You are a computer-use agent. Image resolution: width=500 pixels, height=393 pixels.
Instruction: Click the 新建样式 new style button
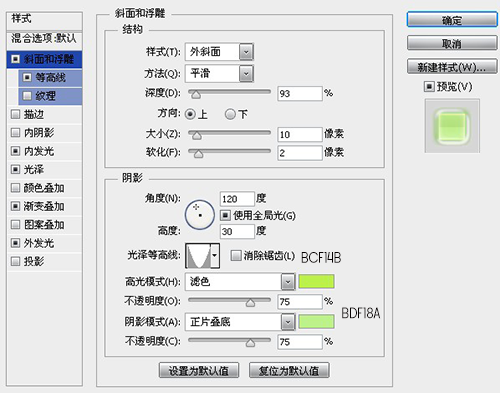452,67
